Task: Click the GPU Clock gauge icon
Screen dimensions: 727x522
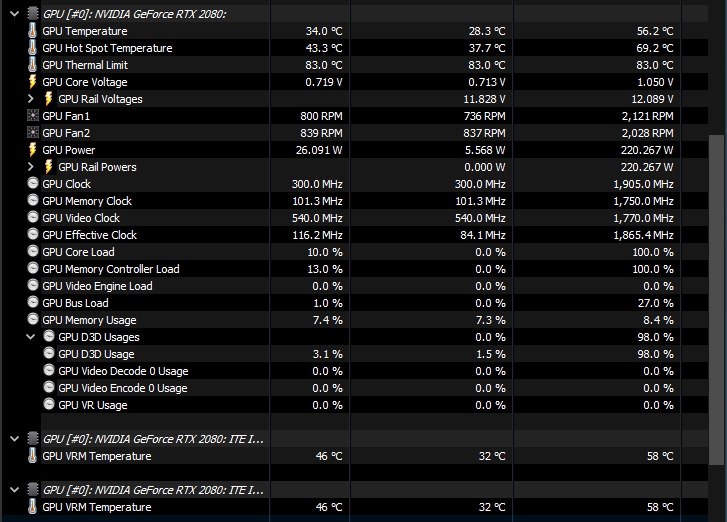Action: [x=33, y=183]
